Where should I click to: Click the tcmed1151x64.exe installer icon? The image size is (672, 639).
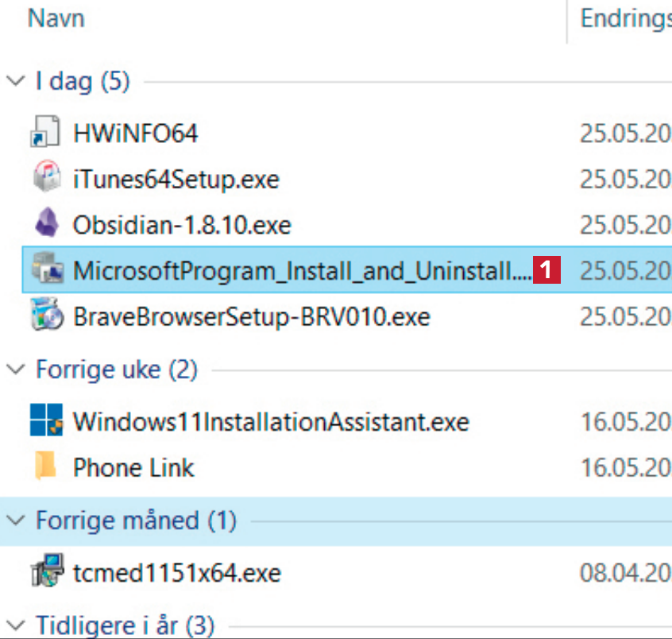[46, 572]
